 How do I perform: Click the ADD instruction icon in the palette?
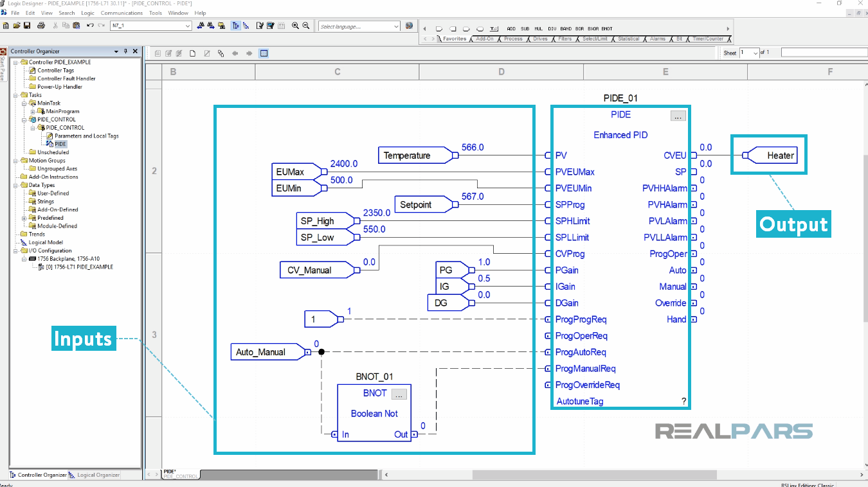coord(512,28)
